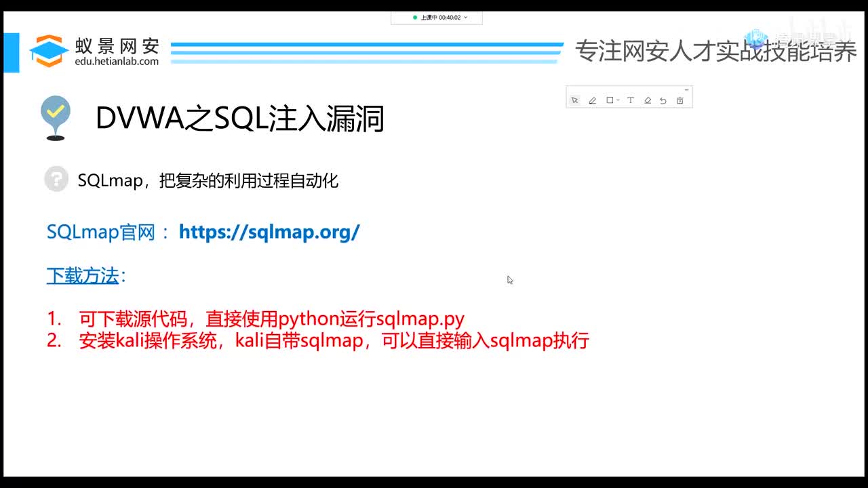Image resolution: width=868 pixels, height=488 pixels.
Task: Select the eraser tool
Action: (x=648, y=100)
